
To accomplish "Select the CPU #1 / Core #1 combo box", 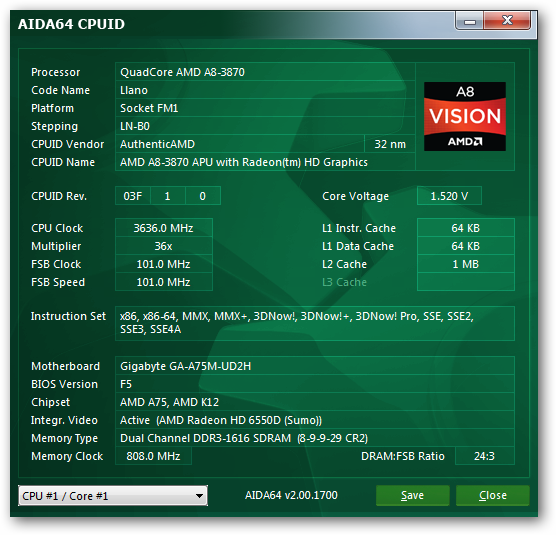I will click(113, 496).
